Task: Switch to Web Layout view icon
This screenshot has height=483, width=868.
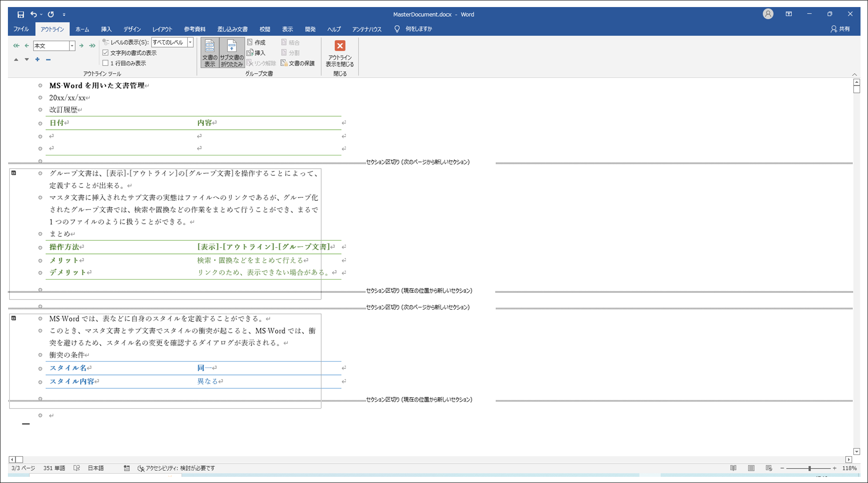Action: [x=769, y=468]
